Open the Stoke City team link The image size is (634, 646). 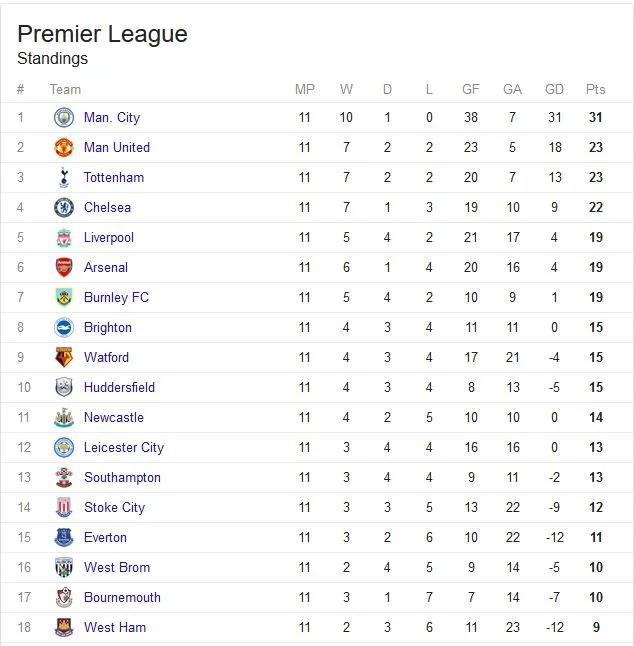(x=115, y=508)
